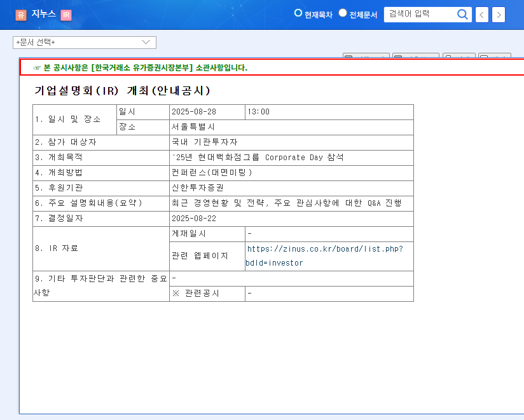Select the 전체문서 radio button
Screen dimensions: 524x420
tap(343, 13)
